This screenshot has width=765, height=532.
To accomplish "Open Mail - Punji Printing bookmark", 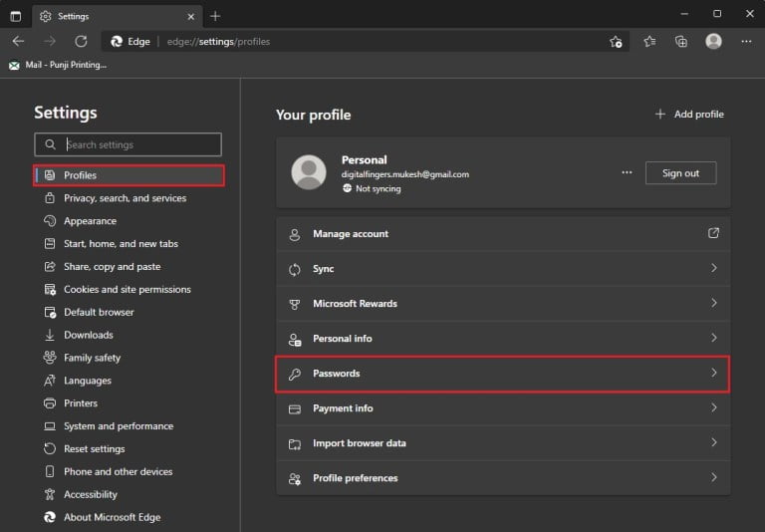I will point(58,65).
